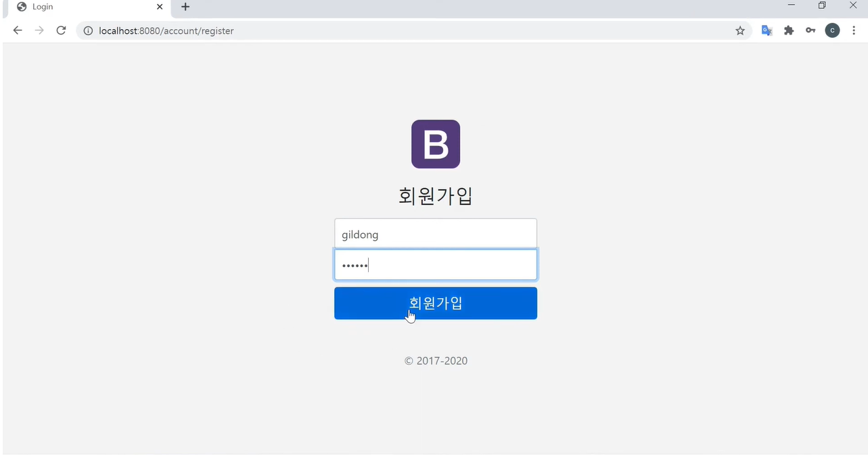
Task: Reload the page with refresh icon
Action: (x=61, y=30)
